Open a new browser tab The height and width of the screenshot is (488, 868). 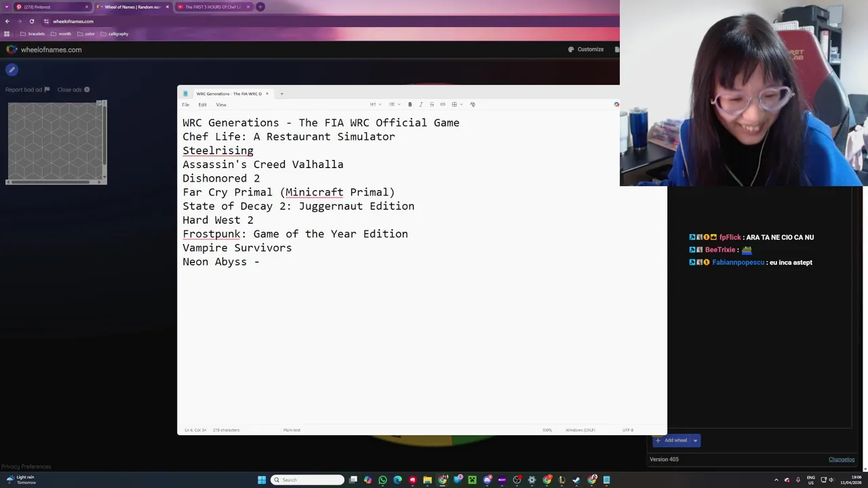coord(260,7)
